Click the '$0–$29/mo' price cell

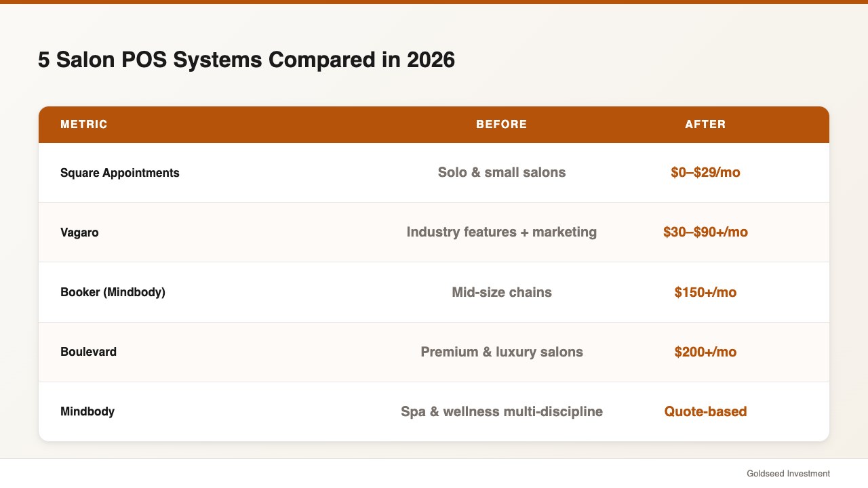point(705,172)
